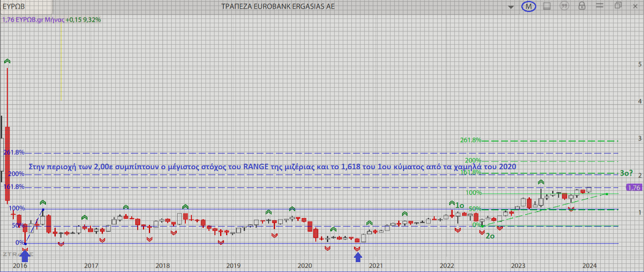Click the blue 0% Fibonacci label

[x=20, y=243]
